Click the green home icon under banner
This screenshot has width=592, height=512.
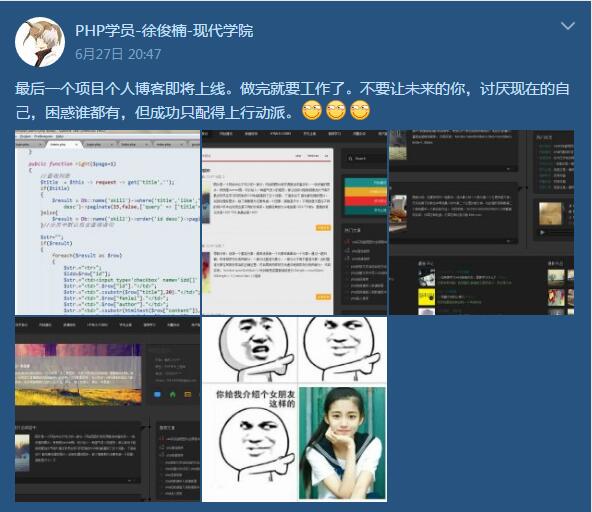point(173,395)
